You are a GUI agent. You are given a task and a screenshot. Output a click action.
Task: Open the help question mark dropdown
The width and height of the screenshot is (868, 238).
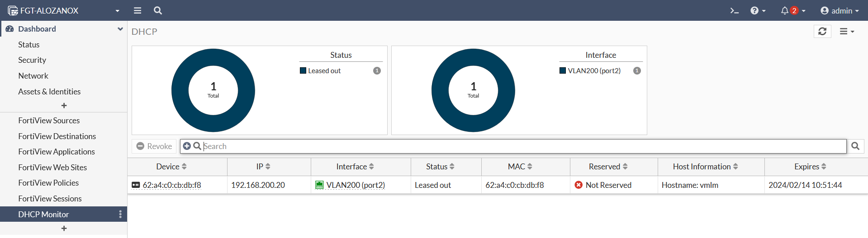758,10
